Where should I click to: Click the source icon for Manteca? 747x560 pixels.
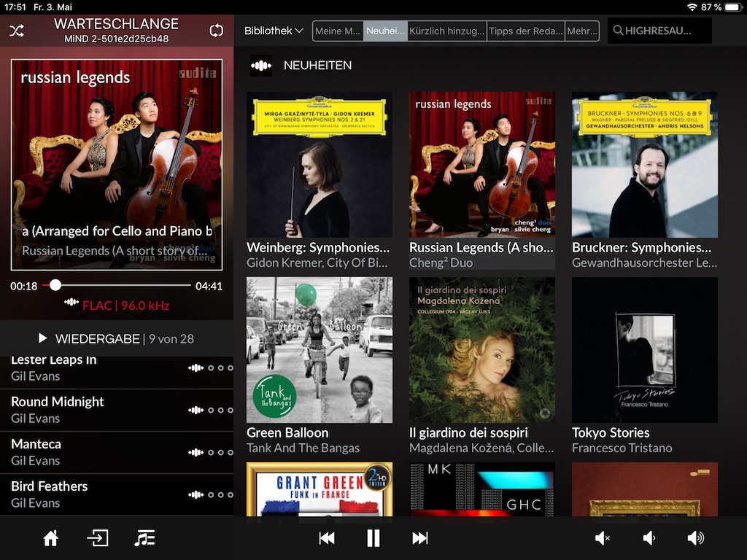tap(196, 452)
